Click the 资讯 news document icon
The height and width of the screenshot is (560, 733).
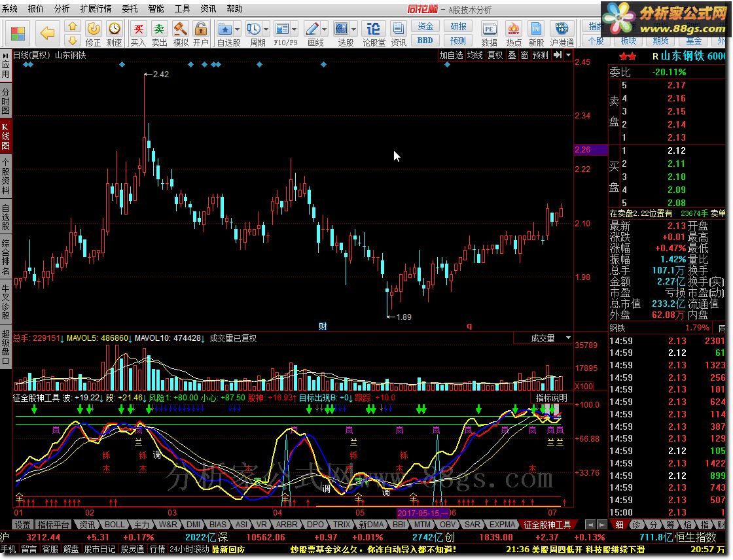[399, 29]
